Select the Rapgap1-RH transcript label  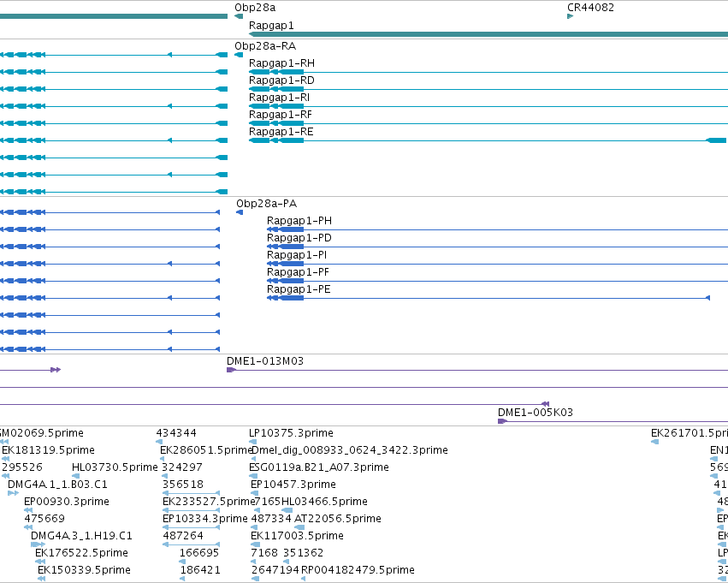pyautogui.click(x=281, y=63)
